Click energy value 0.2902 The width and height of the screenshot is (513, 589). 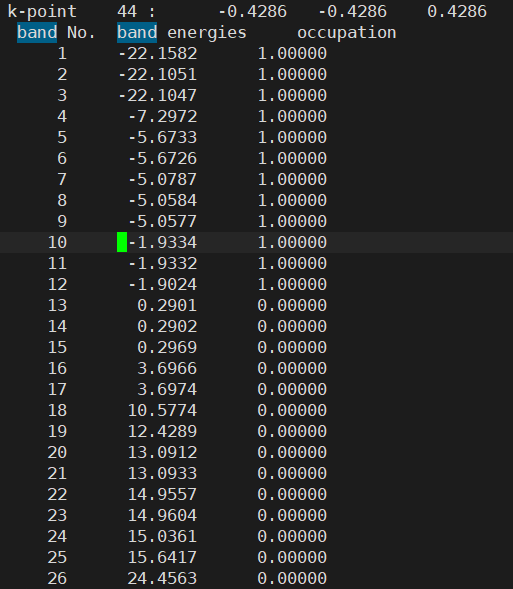click(167, 327)
